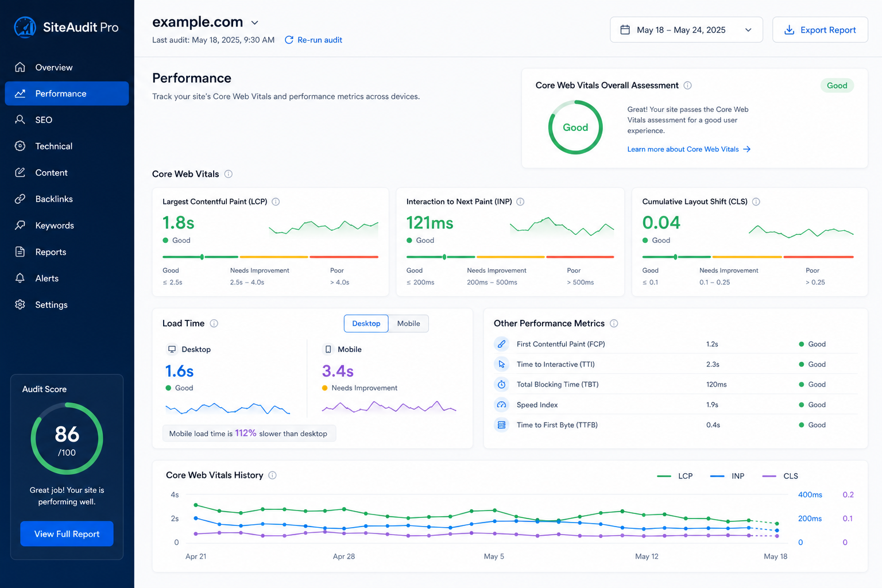The height and width of the screenshot is (588, 882).
Task: Click the Re-run audit link text
Action: (x=320, y=40)
